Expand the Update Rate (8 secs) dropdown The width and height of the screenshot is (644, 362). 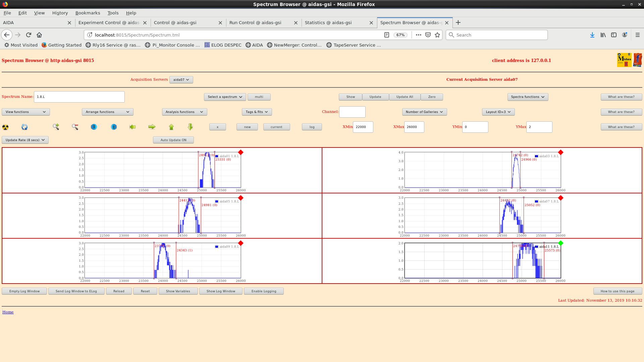click(x=25, y=140)
